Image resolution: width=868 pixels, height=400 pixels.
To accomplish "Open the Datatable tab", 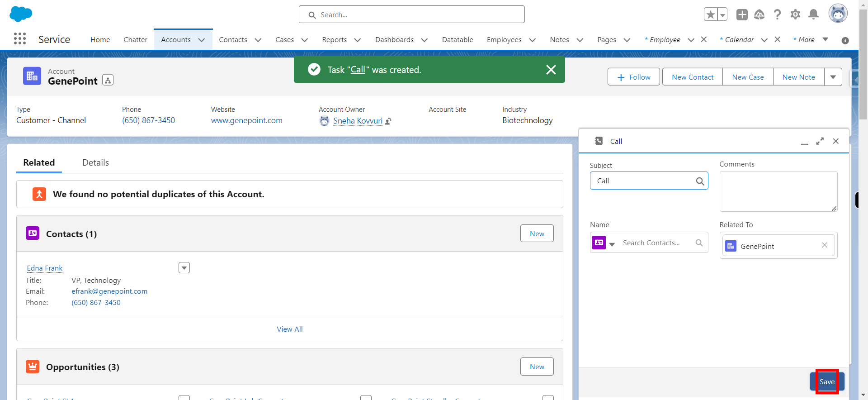I will point(458,40).
